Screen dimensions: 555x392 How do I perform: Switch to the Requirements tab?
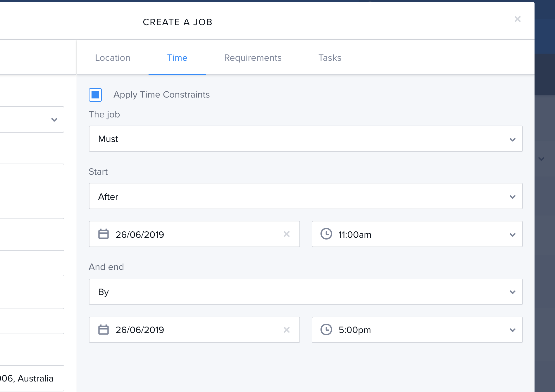click(253, 58)
